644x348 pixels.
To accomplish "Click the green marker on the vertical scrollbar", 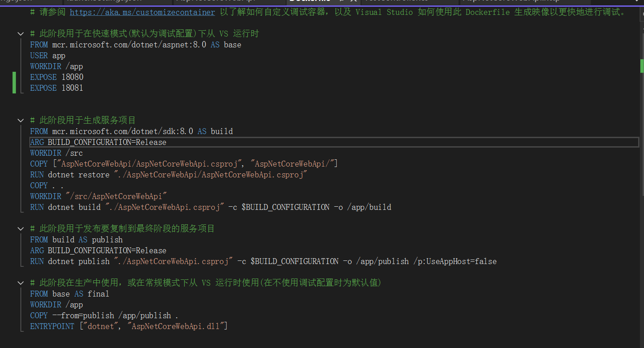I will 642,66.
